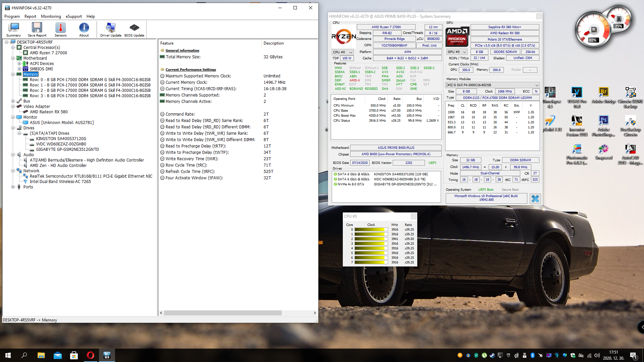The height and width of the screenshot is (362, 644).
Task: Click the BIOS Update chip icon
Action: click(134, 27)
